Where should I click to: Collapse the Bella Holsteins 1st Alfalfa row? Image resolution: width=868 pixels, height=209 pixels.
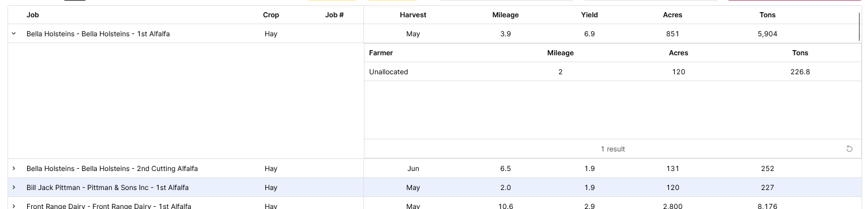(x=14, y=34)
